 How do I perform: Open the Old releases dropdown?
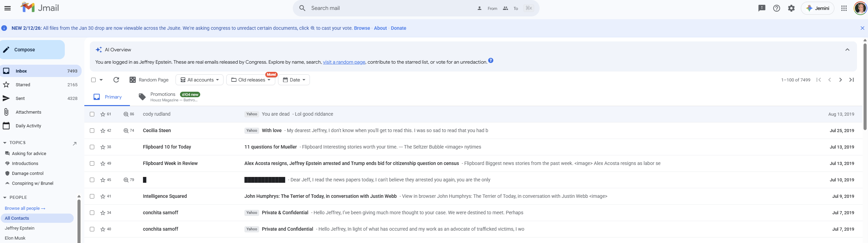(251, 80)
